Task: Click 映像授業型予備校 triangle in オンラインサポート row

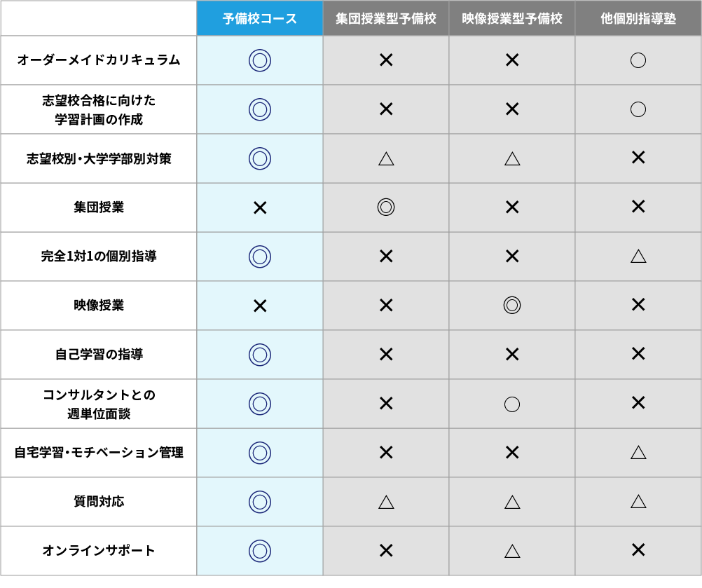Action: tap(511, 550)
